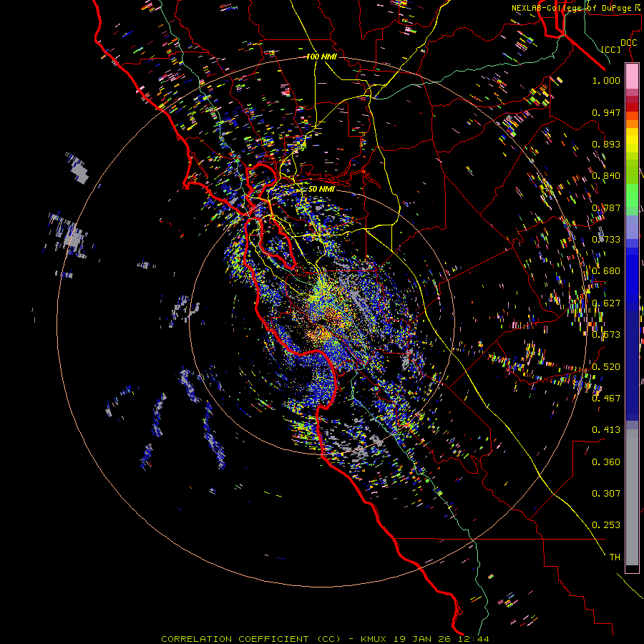Select the 1.000 legend value
Screen dimensions: 644x644
point(606,80)
